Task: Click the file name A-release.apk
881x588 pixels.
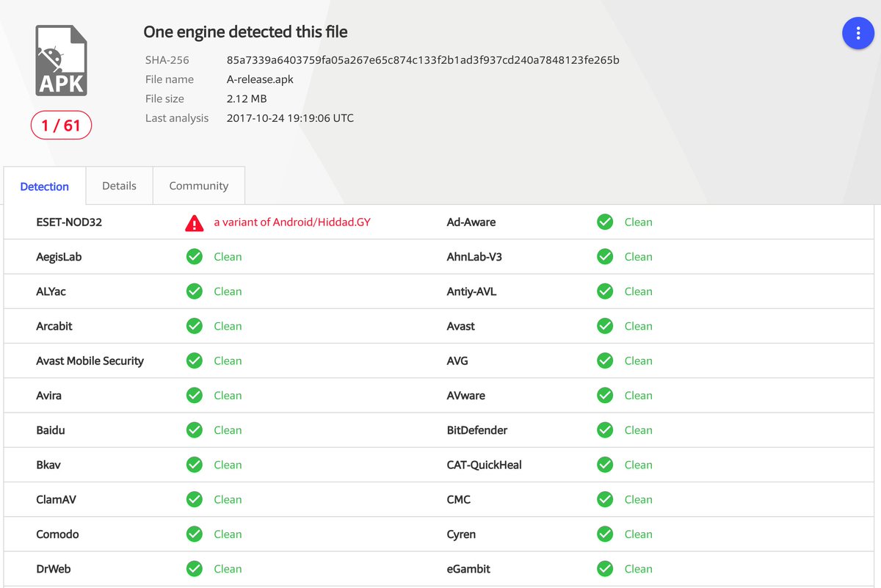Action: click(x=260, y=79)
